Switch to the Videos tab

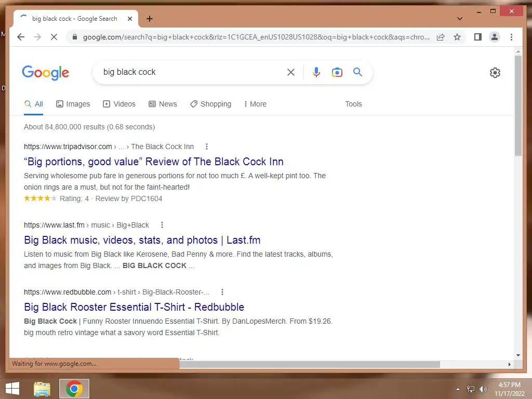[x=119, y=104]
